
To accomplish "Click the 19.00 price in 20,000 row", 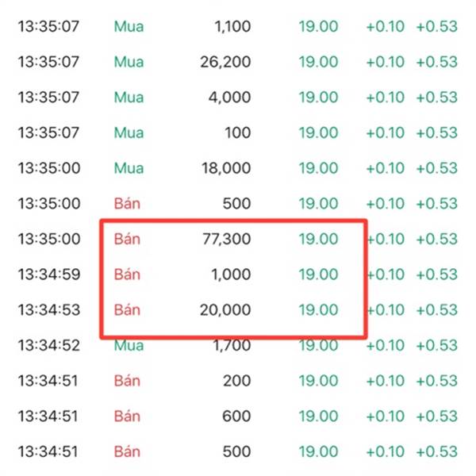I will (x=318, y=310).
